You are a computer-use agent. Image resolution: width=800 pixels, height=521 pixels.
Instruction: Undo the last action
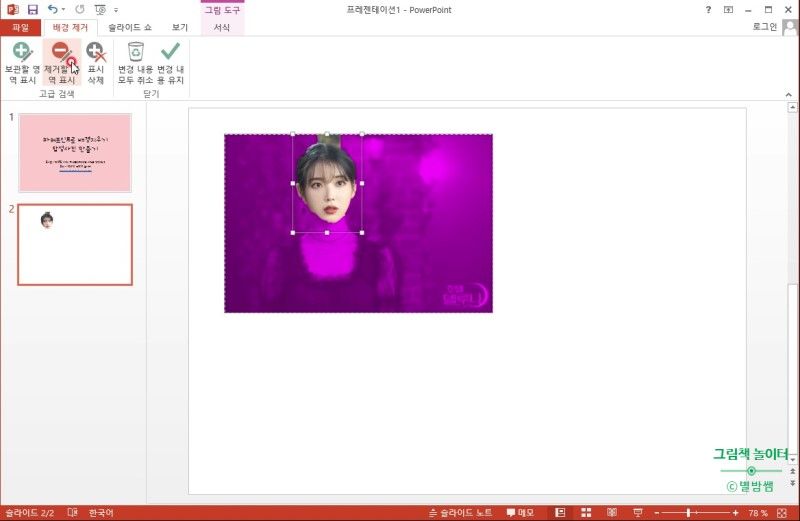click(x=52, y=10)
